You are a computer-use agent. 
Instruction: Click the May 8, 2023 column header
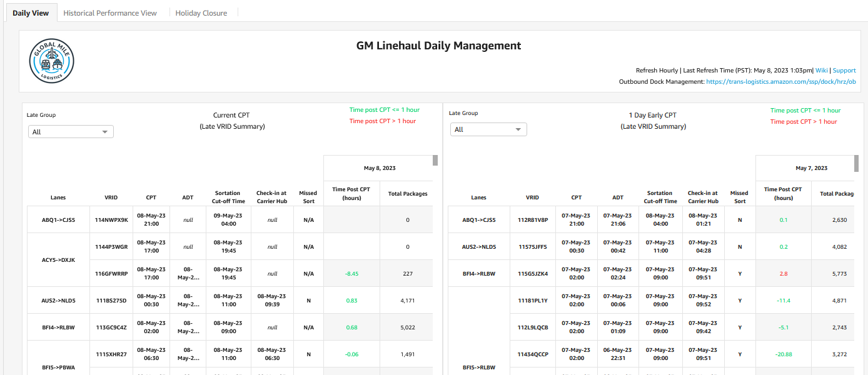click(379, 167)
